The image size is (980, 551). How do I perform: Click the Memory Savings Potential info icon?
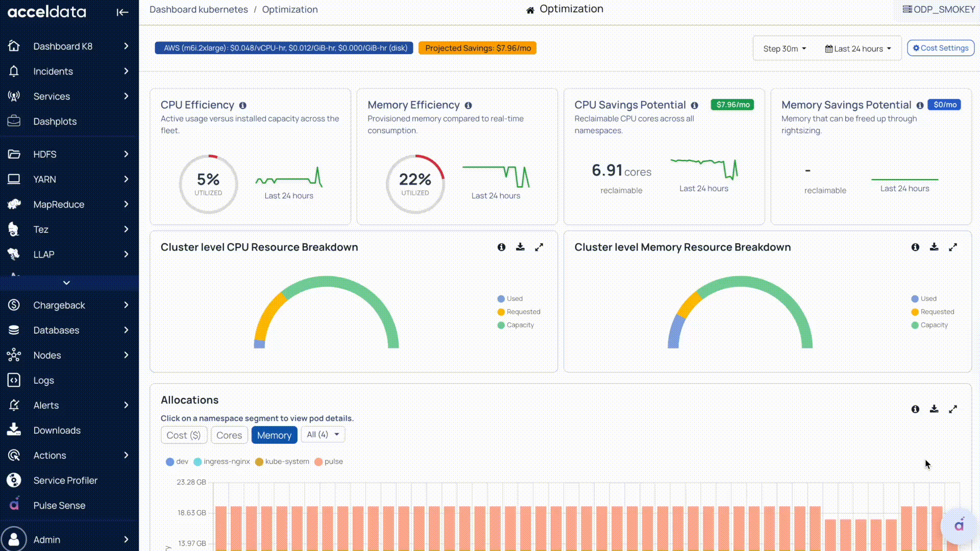[920, 106]
